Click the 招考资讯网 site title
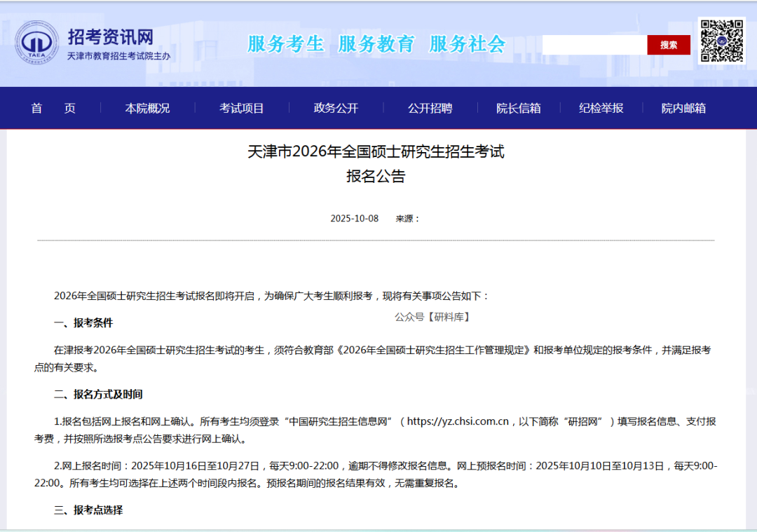The width and height of the screenshot is (757, 532). [110, 36]
